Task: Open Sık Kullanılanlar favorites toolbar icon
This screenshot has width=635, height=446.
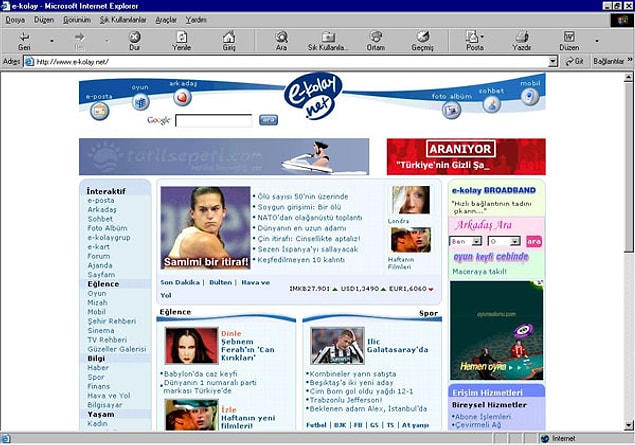Action: pos(328,41)
